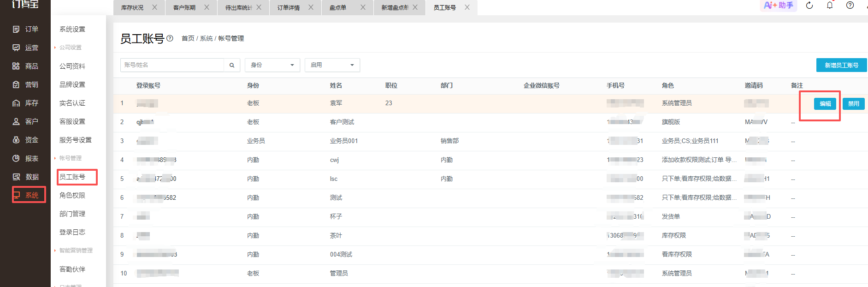Open the 商品 section in the sidebar
The height and width of the screenshot is (287, 868).
pos(25,66)
